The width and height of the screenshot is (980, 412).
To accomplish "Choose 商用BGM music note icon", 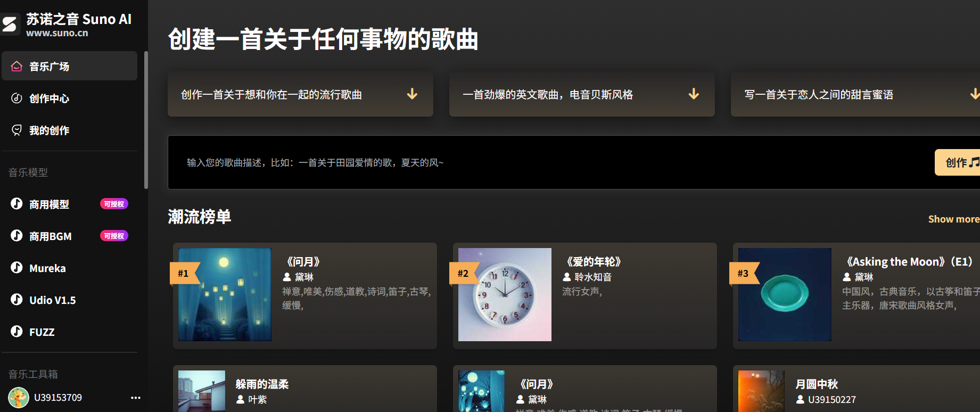I will [x=17, y=236].
